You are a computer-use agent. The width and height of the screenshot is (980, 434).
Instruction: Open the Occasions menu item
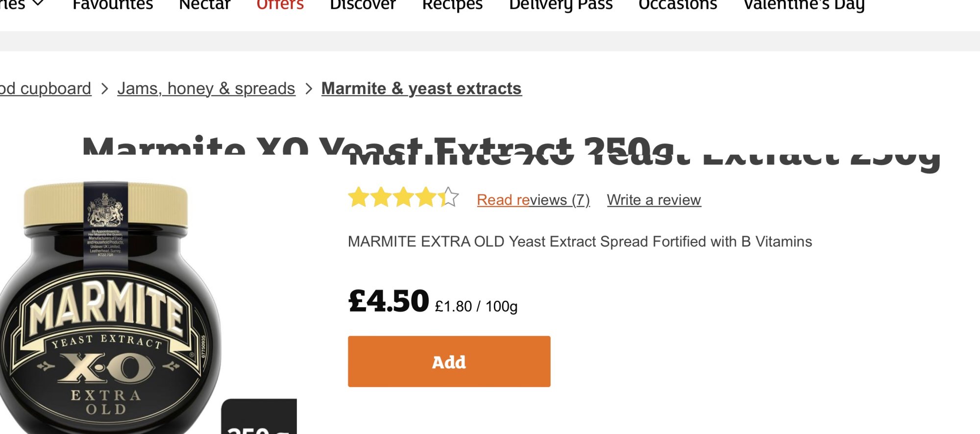[x=678, y=5]
